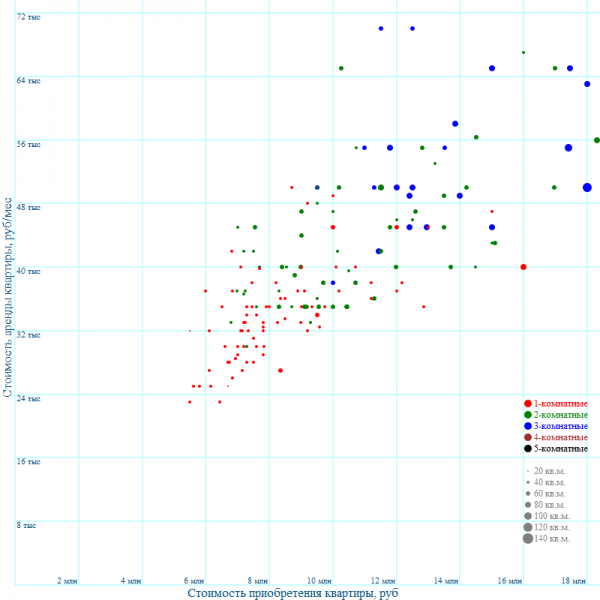Toggle the 2-комнатные legend label
Viewport: 600px width, 600px height.
(560, 415)
